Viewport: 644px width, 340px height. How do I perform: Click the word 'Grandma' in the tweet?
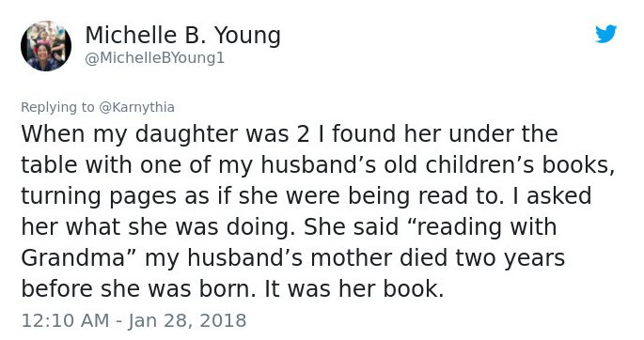72,258
